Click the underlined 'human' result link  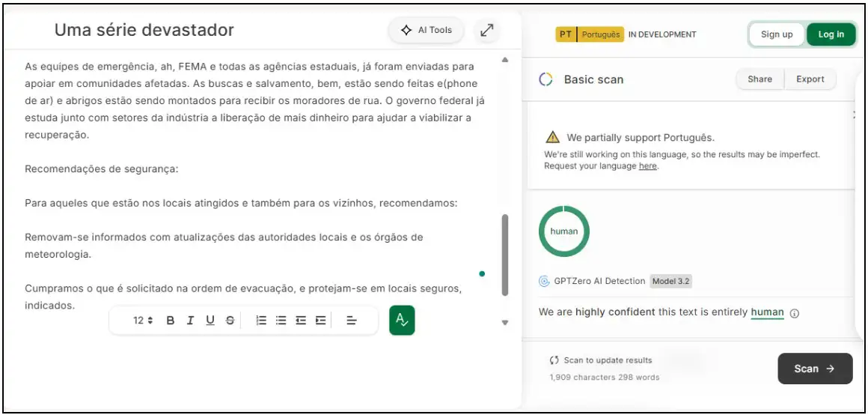(767, 312)
